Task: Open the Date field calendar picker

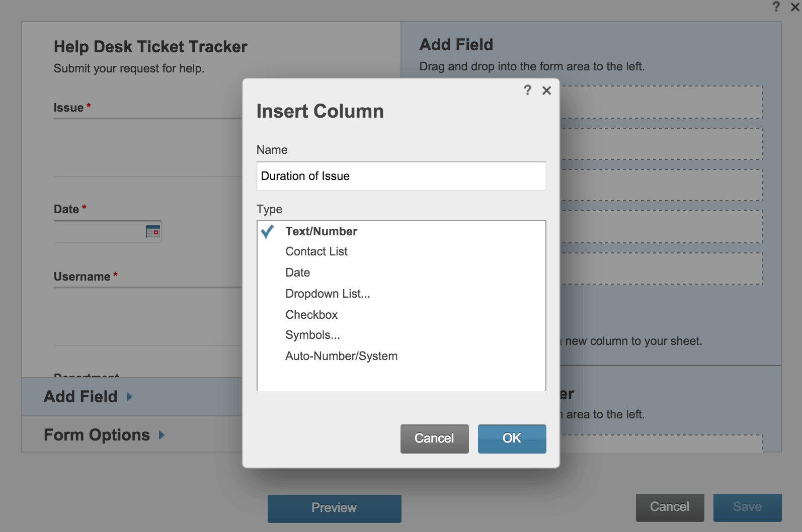Action: pyautogui.click(x=152, y=232)
